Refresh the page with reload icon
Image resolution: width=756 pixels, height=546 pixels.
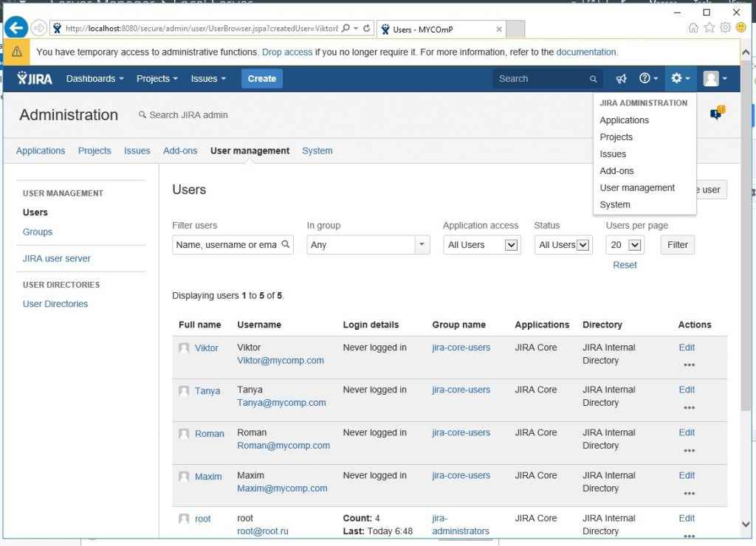(367, 29)
